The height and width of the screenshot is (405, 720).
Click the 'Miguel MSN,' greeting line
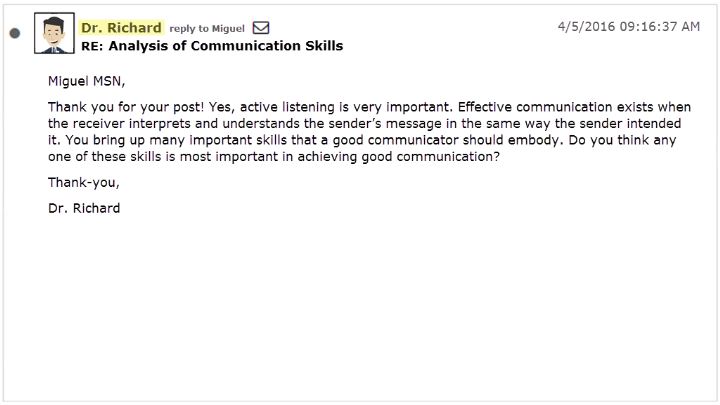[86, 81]
